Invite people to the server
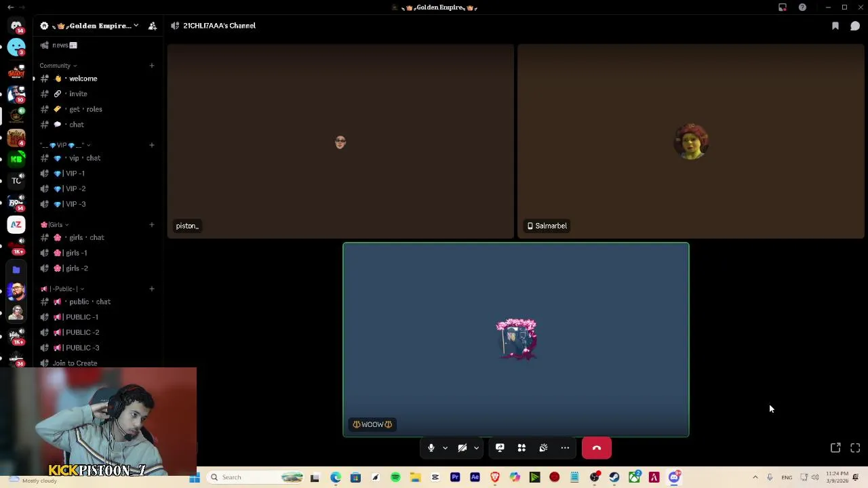Image resolution: width=868 pixels, height=488 pixels. [153, 26]
